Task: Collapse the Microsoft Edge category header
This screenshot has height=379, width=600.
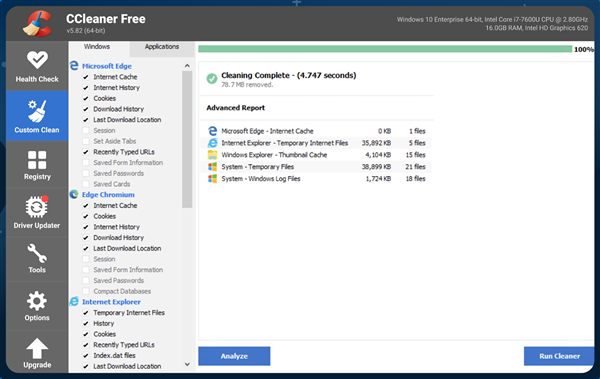Action: click(107, 66)
